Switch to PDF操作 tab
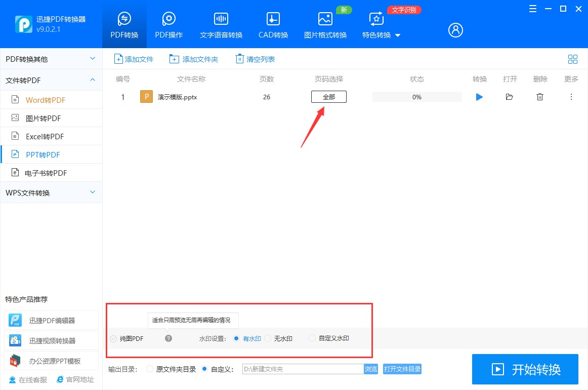588x390 pixels. point(169,25)
